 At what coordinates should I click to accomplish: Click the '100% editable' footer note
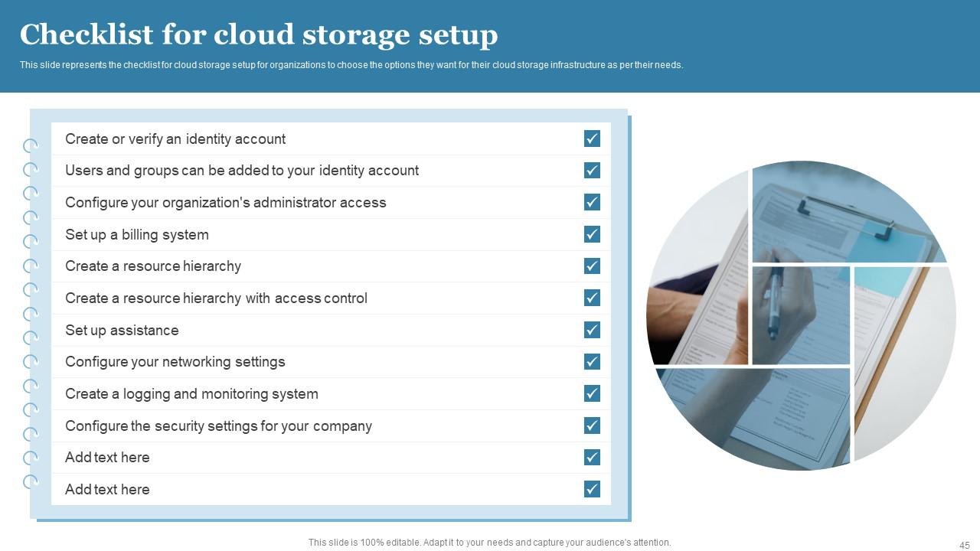tap(488, 542)
